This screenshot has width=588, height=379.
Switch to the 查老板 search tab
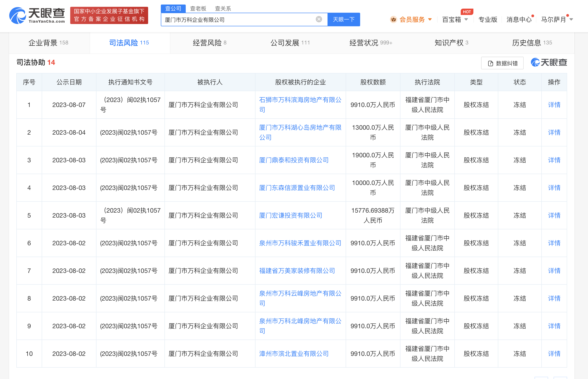(198, 8)
